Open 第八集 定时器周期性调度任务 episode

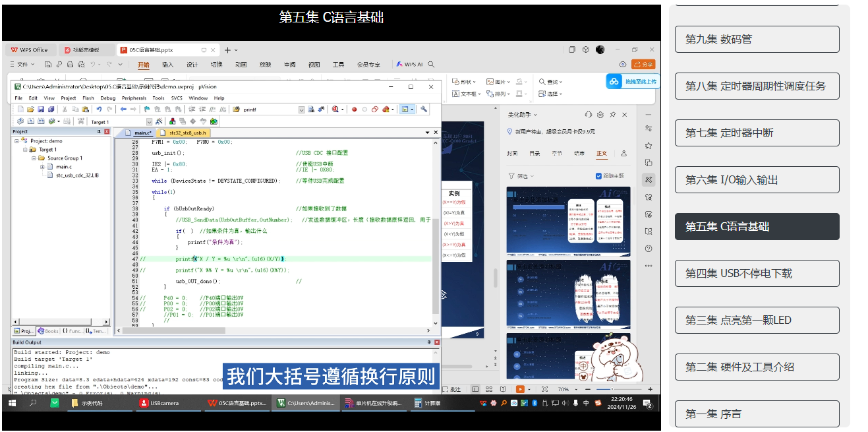(757, 86)
